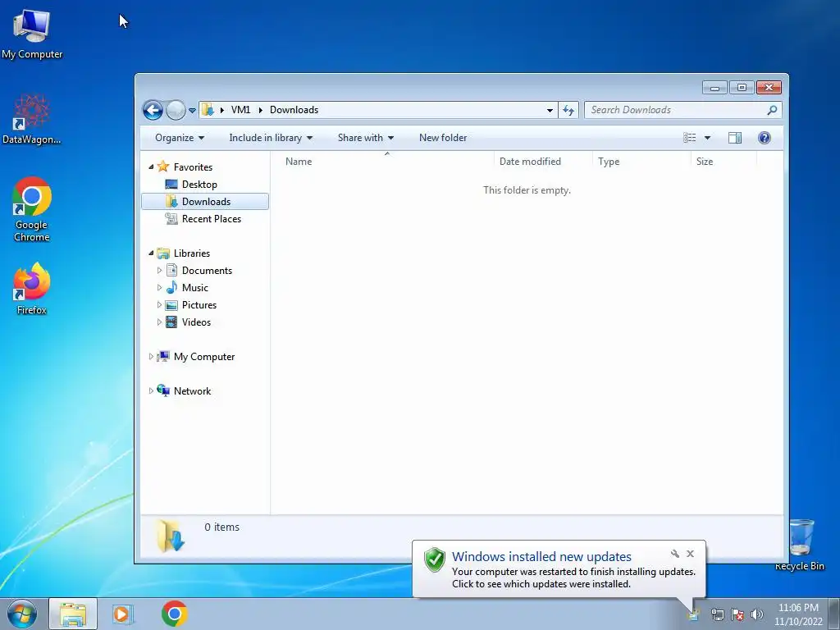Expand the Documents library
Viewport: 840px width, 630px height.
159,271
